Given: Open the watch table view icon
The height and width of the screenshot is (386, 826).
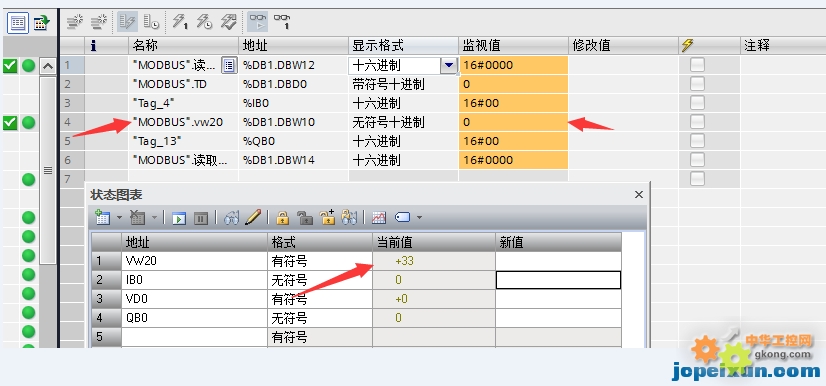Looking at the screenshot, I should tap(18, 23).
